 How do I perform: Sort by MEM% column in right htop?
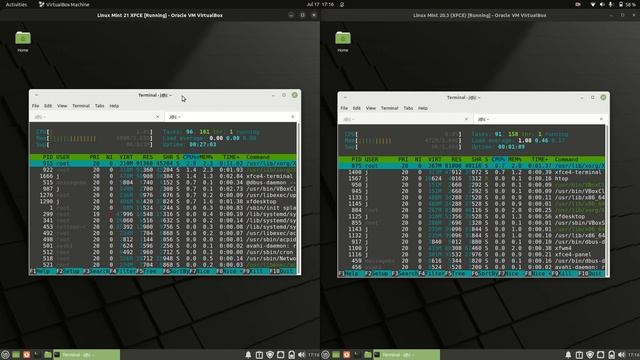[514, 160]
